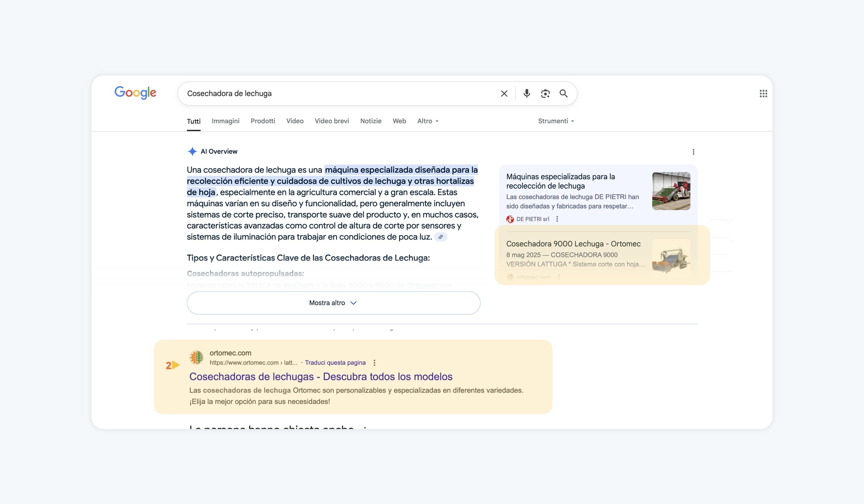Click 'Cosechadoras autopropulsadas:' subheading
The width and height of the screenshot is (864, 504).
pyautogui.click(x=245, y=274)
